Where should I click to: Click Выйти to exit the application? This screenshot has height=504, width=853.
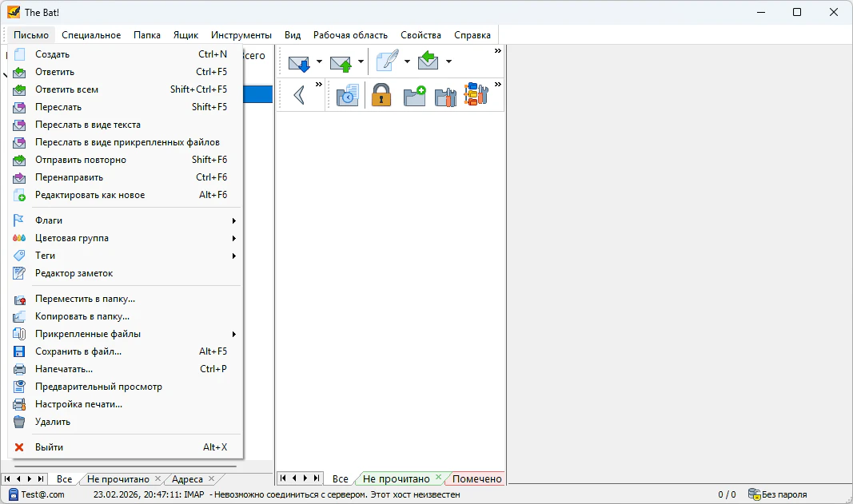49,447
